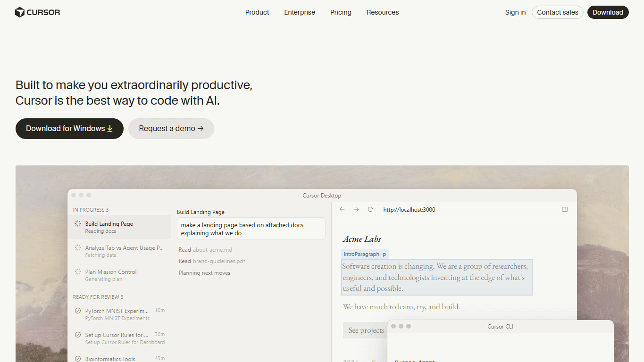This screenshot has width=644, height=362.
Task: Toggle the side panel icon in the preview bar
Action: (x=565, y=209)
